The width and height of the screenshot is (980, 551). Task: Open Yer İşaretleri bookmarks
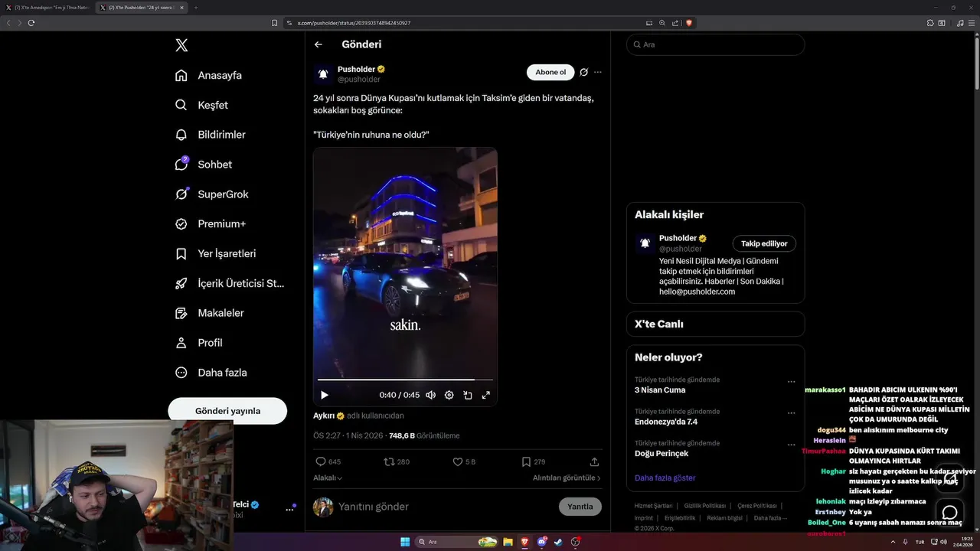point(215,253)
